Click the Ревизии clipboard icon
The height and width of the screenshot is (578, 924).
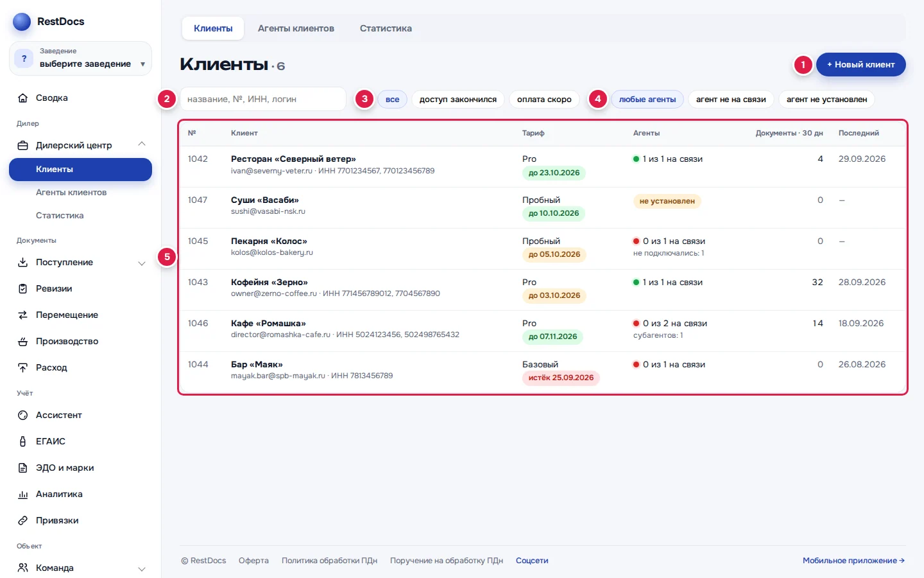pos(23,289)
